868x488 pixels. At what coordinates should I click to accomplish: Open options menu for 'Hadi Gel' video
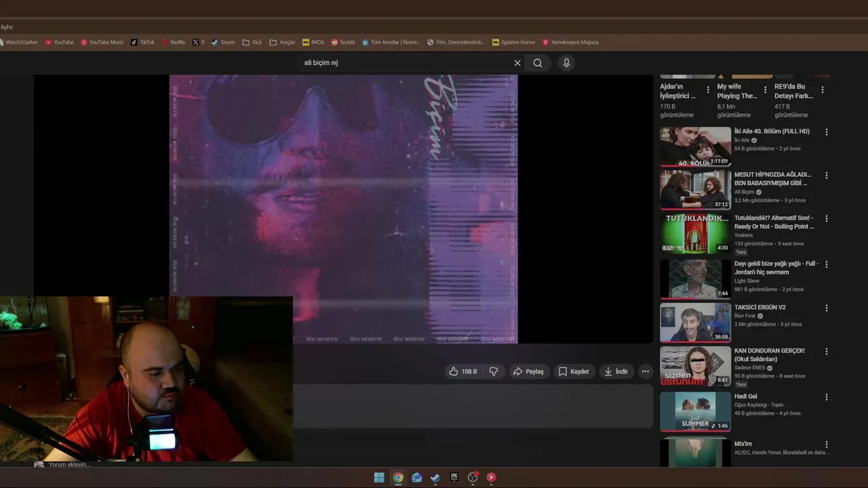tap(826, 397)
